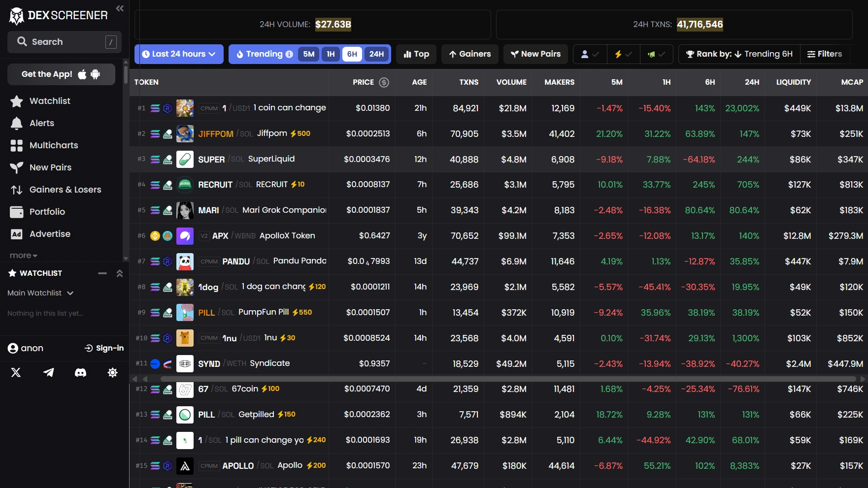Collapse the sidebar with the double-chevron icon
868x488 pixels.
pos(120,8)
